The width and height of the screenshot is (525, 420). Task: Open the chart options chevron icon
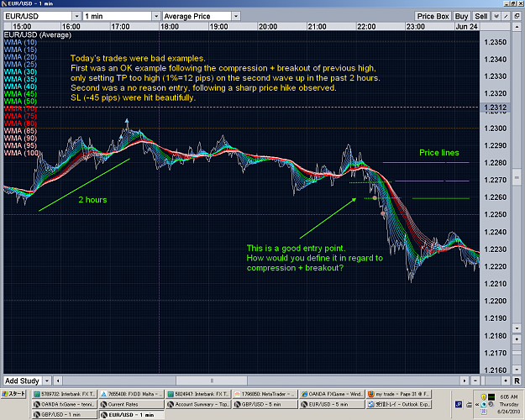point(496,16)
